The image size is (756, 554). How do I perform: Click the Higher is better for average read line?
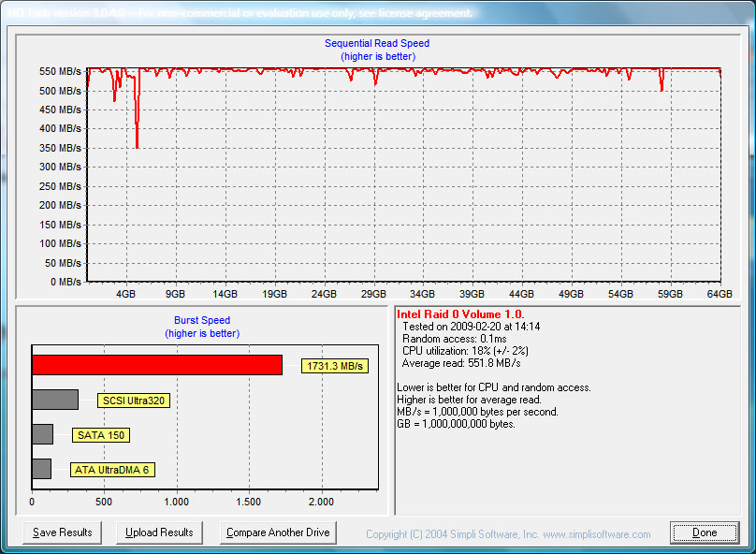coord(469,400)
